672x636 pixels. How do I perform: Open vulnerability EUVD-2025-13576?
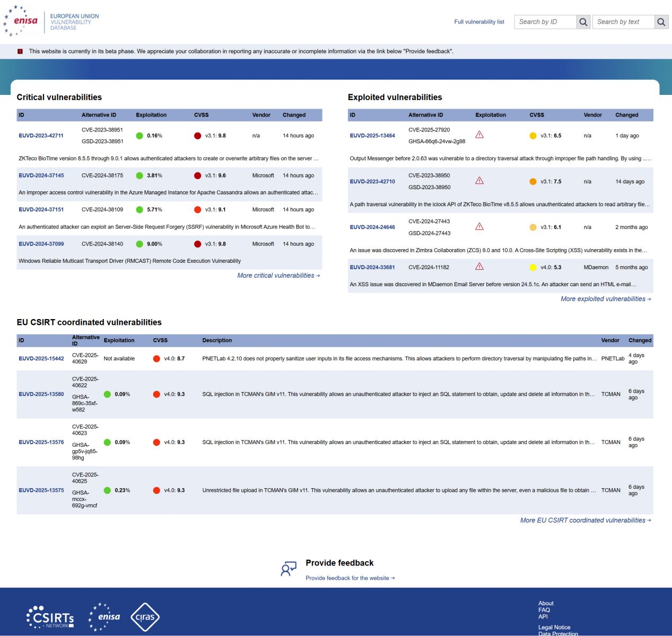tap(41, 443)
